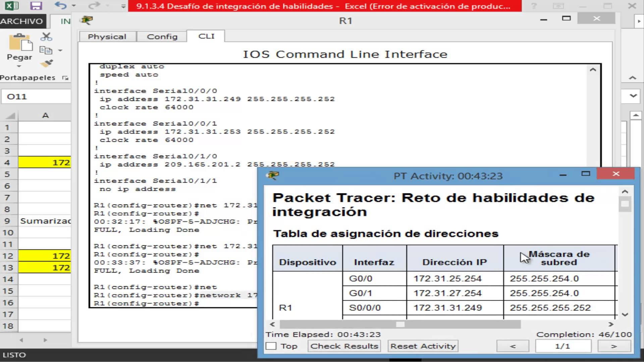Open the Copy options dropdown arrow

point(60,51)
